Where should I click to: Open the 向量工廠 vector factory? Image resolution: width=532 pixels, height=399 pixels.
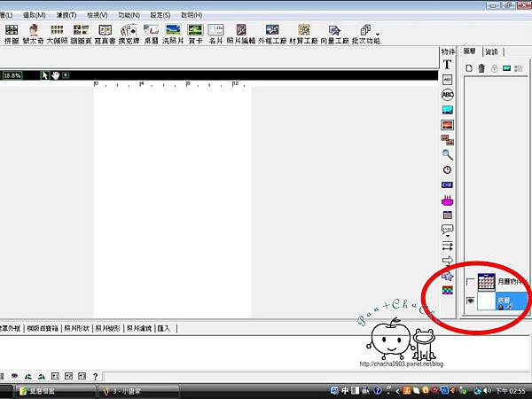point(335,34)
